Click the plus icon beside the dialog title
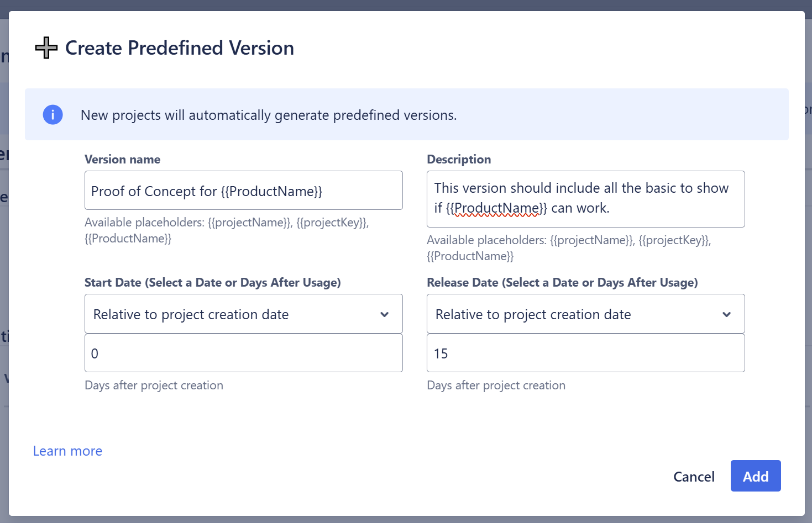This screenshot has height=523, width=812. (x=46, y=48)
